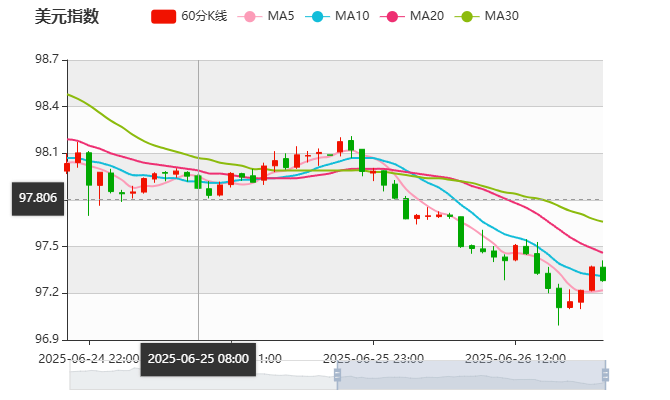Image resolution: width=670 pixels, height=400 pixels.
Task: Click the 98.7 y-axis label
Action: [x=47, y=59]
